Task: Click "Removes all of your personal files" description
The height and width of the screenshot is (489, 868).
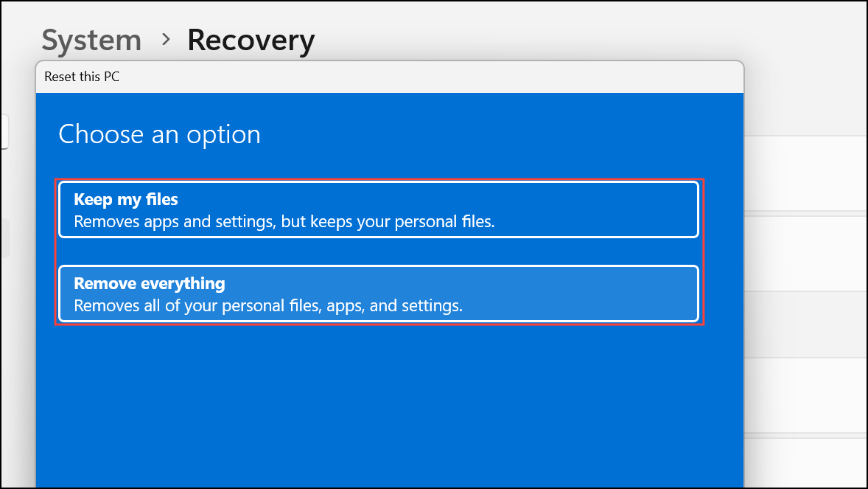Action: tap(268, 305)
